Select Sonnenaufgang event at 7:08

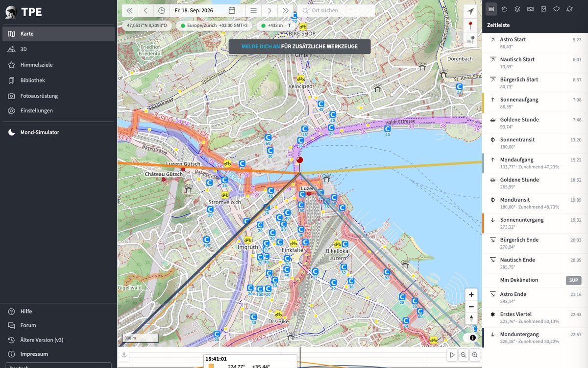click(x=535, y=104)
